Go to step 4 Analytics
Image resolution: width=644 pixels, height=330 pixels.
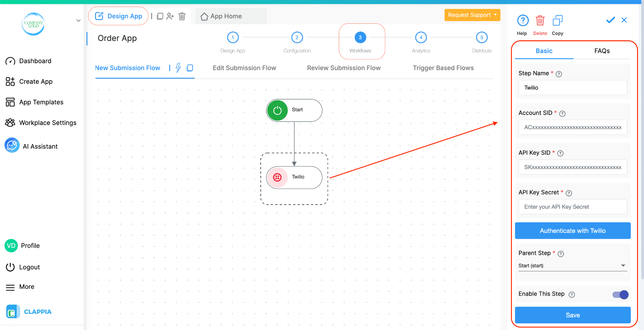click(421, 37)
